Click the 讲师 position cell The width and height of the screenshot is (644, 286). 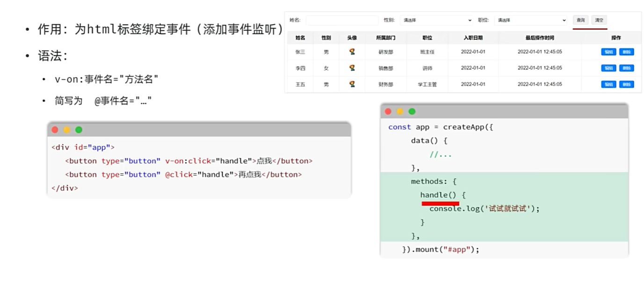click(427, 68)
